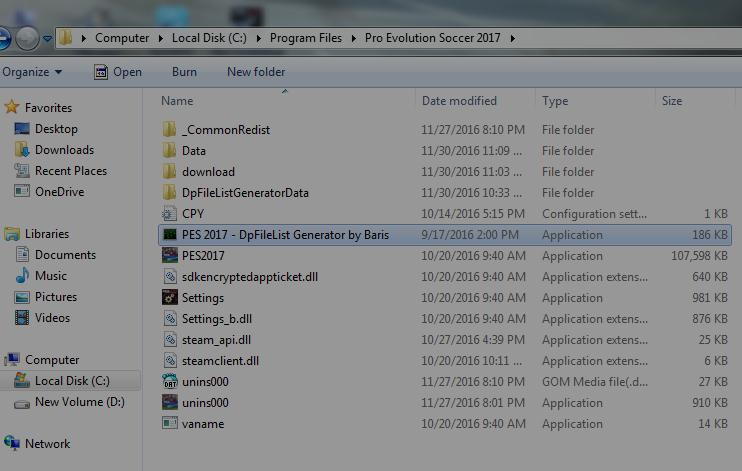Click the DpFileList Generator application icon
Viewport: 742px width, 471px height.
click(x=169, y=234)
